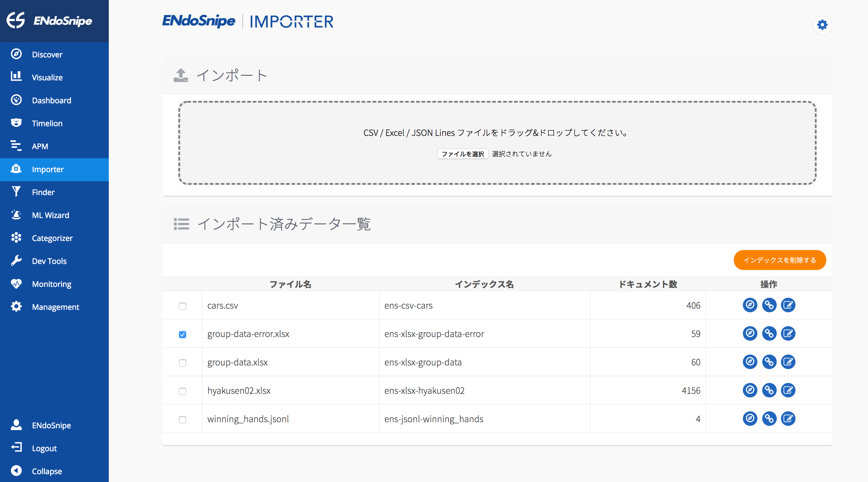Go to Dashboard in the sidebar
Screen dimensions: 868x482
tap(54, 100)
